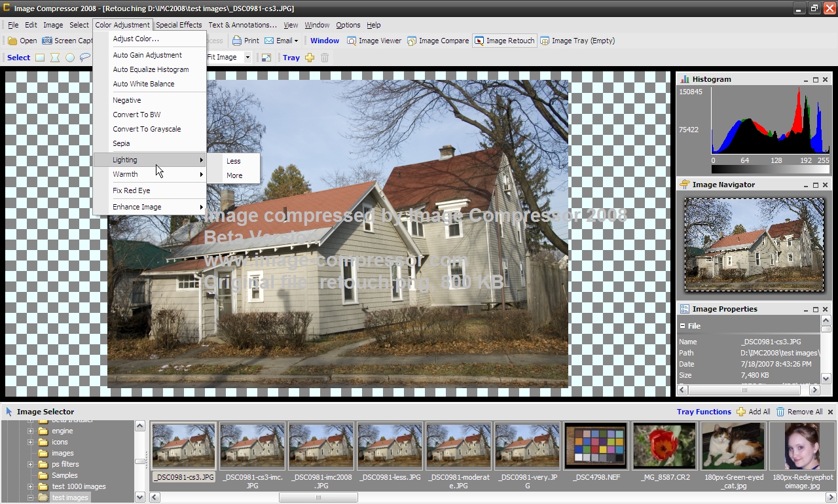The width and height of the screenshot is (838, 504).
Task: Select the ellipse selection tool
Action: pos(70,58)
